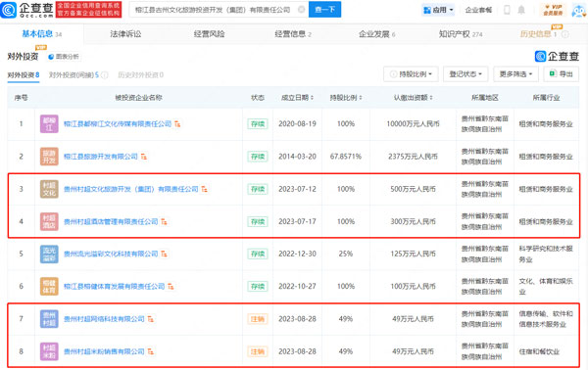Sort table by 认缴出资额 column header
Viewport: 588px width, 370px height.
point(413,98)
